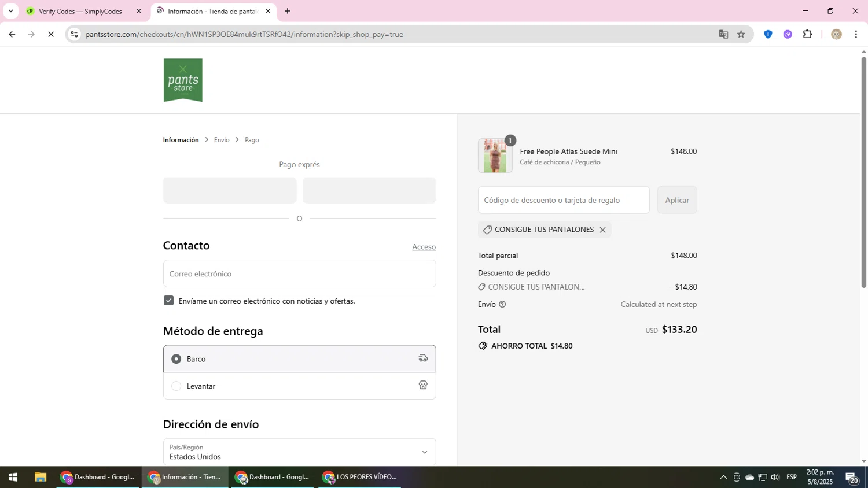Open Chrome's three-dot menu

(x=856, y=34)
